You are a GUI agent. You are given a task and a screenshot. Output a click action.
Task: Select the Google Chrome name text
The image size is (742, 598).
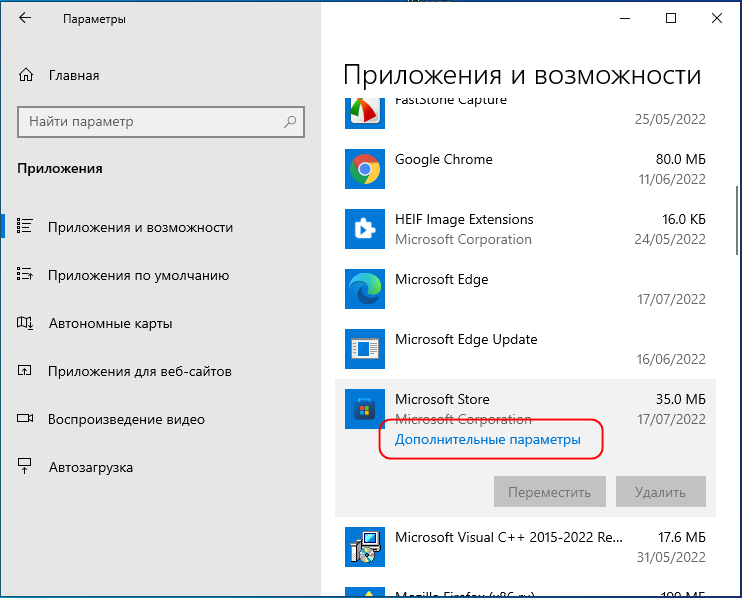(x=443, y=159)
